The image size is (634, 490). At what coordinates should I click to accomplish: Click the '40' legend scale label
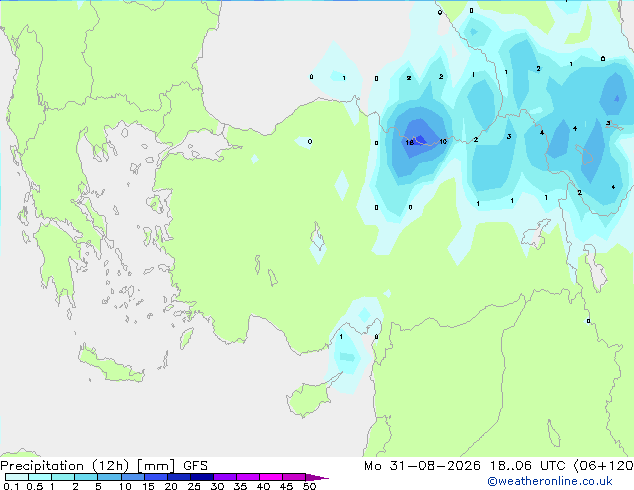(263, 486)
